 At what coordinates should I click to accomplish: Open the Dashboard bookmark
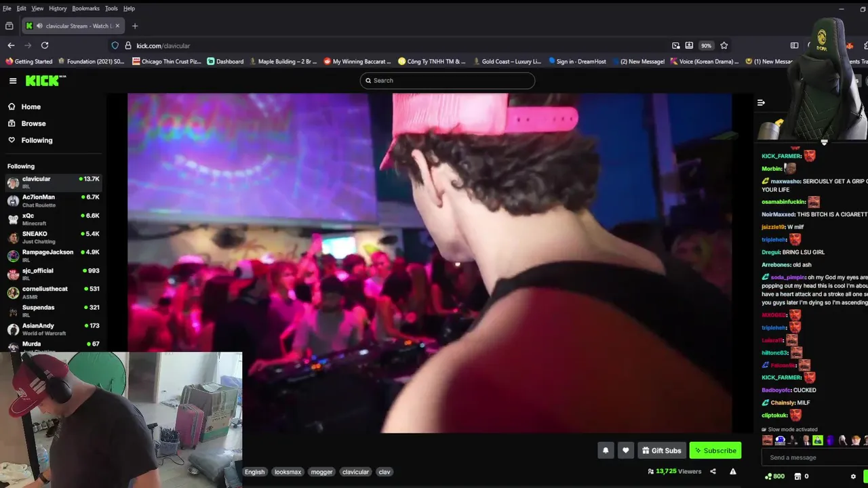[225, 61]
